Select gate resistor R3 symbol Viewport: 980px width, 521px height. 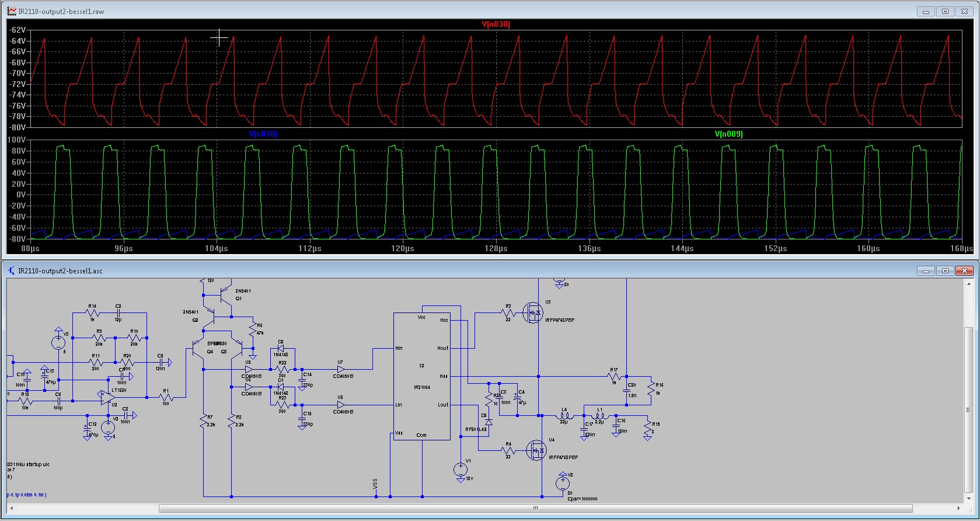508,313
